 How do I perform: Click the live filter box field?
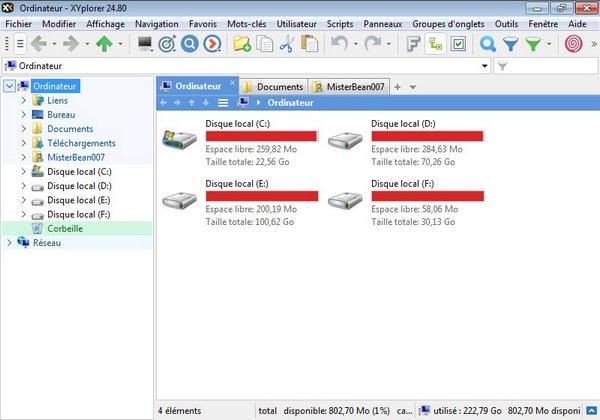pos(546,66)
